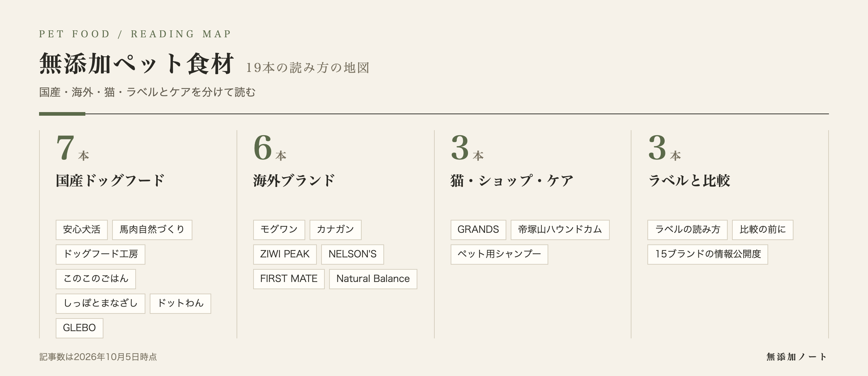Click the GLEBO tag
This screenshot has width=868, height=376.
pyautogui.click(x=79, y=328)
